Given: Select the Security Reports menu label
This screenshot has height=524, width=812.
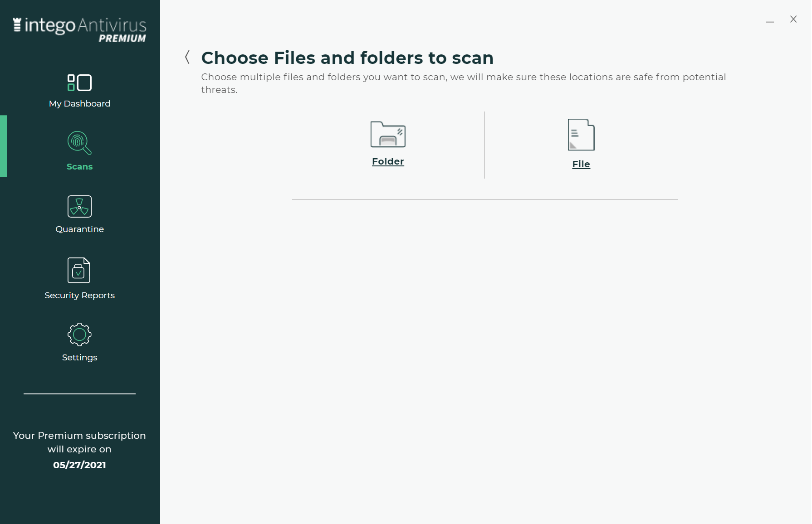Looking at the screenshot, I should [x=80, y=295].
